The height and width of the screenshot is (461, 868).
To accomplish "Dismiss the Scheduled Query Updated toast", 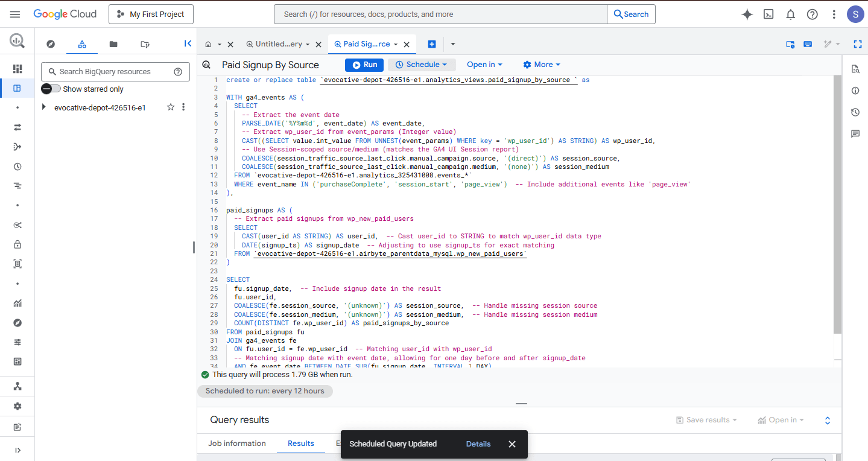I will coord(512,444).
